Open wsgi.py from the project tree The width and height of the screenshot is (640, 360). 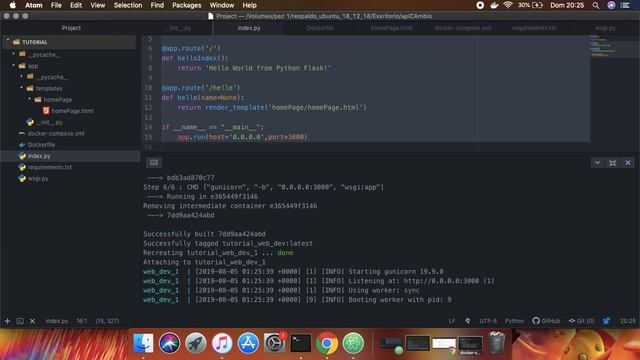click(38, 178)
